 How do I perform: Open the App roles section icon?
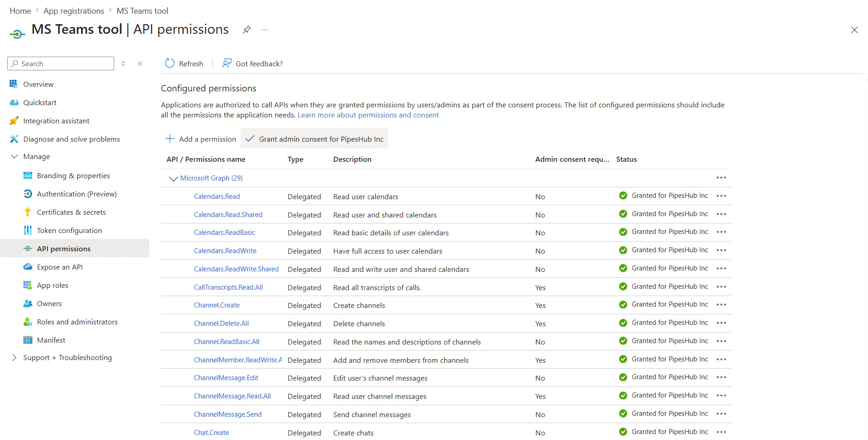(x=27, y=285)
